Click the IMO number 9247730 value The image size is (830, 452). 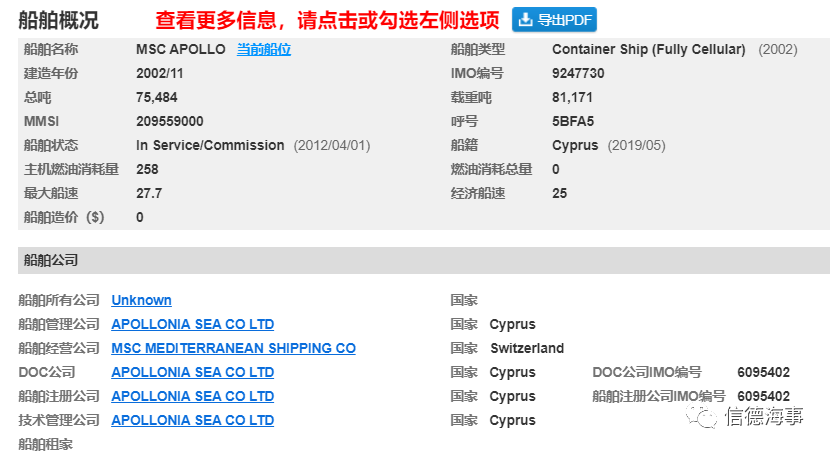[578, 73]
